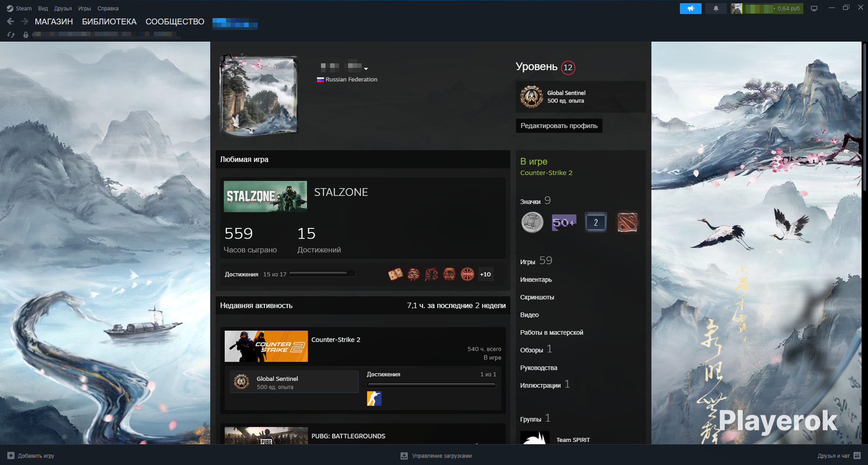Reload the page with the refresh icon
This screenshot has height=465, width=868.
point(11,35)
